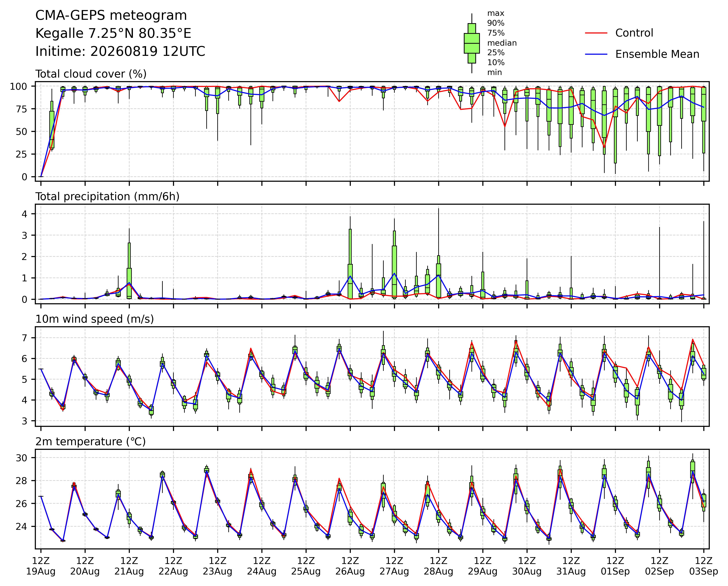This screenshot has width=728, height=586.
Task: Click the 'Control' legend label
Action: (x=634, y=33)
